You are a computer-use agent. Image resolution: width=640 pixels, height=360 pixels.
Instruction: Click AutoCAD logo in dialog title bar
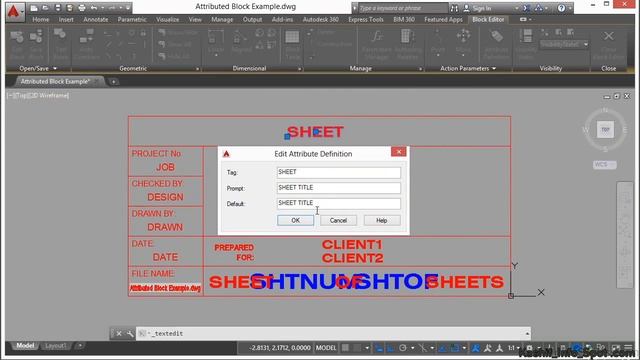226,154
